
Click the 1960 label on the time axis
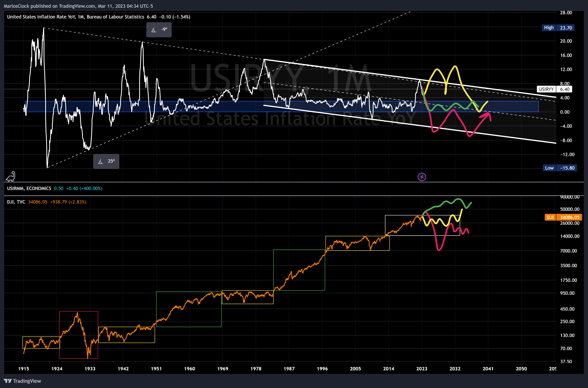189,369
